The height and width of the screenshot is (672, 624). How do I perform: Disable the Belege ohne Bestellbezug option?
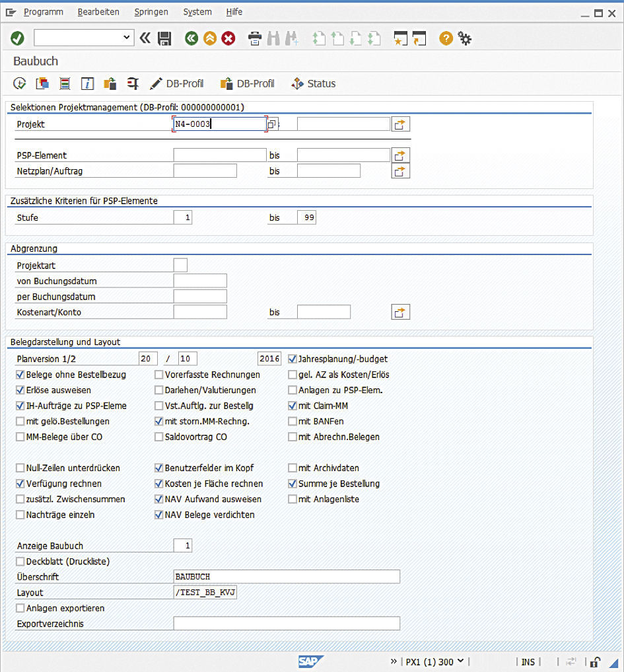coord(20,374)
